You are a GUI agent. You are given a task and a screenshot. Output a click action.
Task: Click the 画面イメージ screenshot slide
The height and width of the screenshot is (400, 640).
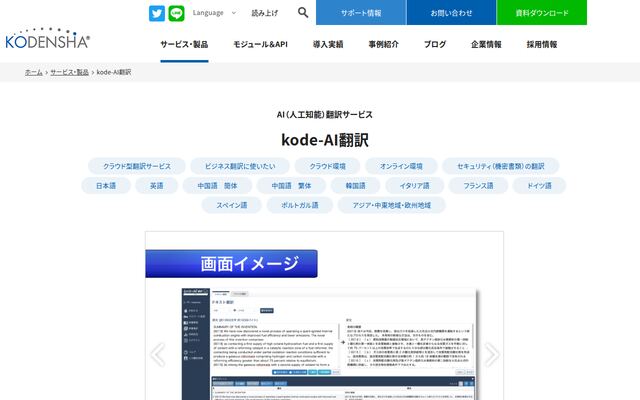click(324, 316)
